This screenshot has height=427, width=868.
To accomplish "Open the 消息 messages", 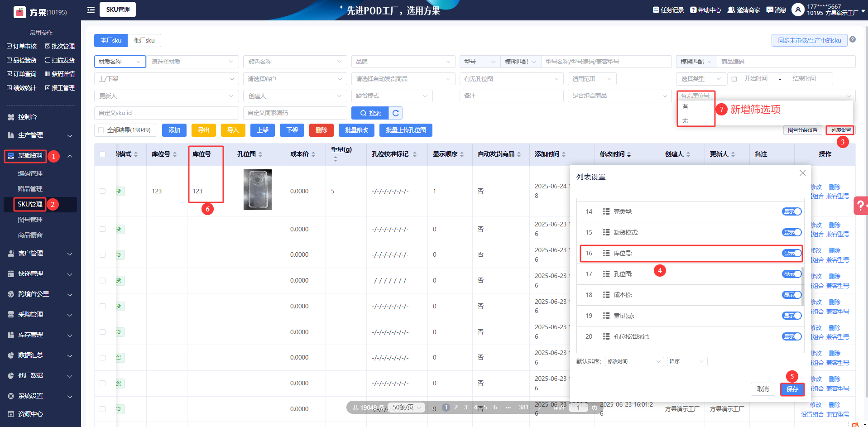I will click(776, 10).
